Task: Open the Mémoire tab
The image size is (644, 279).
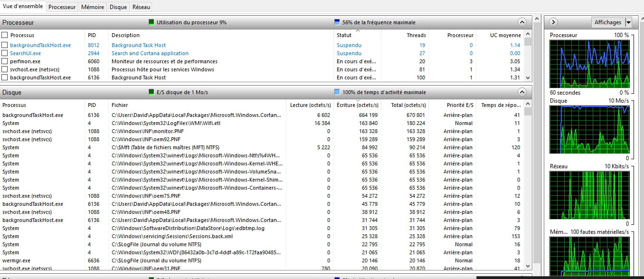Action: pyautogui.click(x=93, y=7)
